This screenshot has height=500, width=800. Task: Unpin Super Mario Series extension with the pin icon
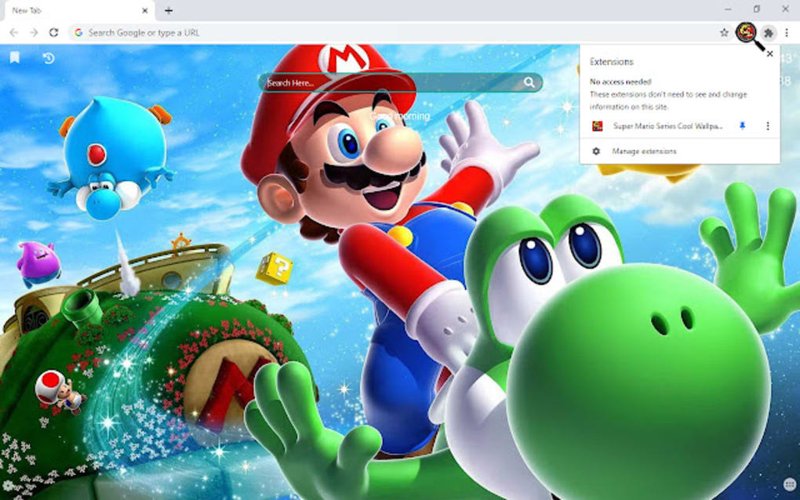click(x=742, y=126)
